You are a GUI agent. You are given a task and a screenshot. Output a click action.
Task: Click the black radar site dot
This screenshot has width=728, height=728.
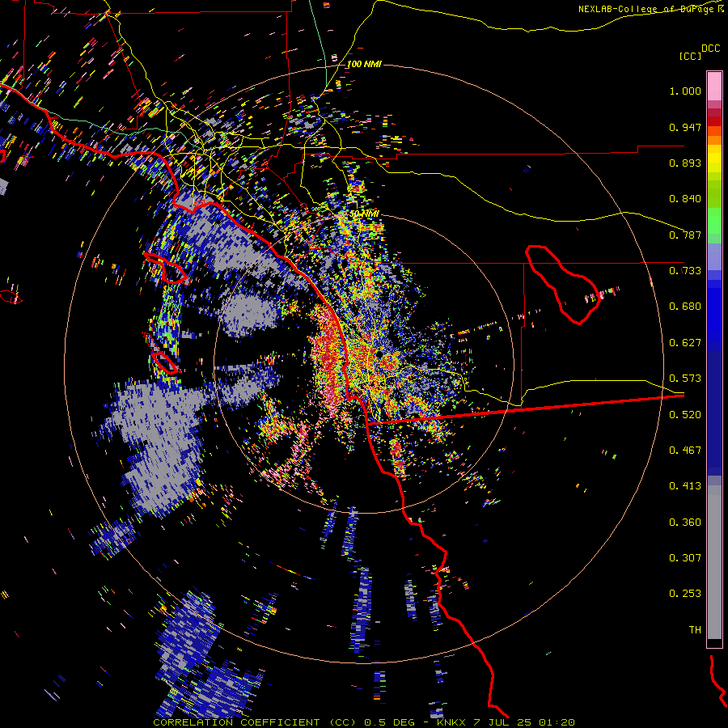tap(379, 354)
